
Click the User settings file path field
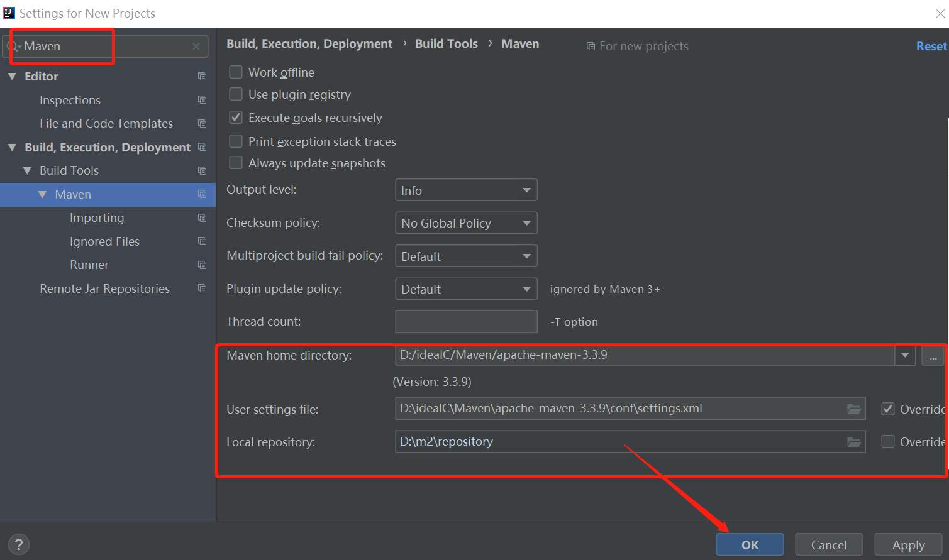(630, 409)
